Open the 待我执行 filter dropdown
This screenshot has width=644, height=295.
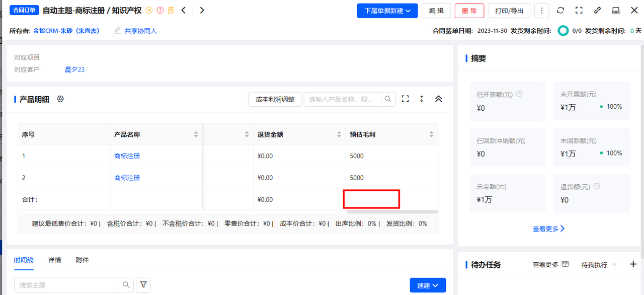tap(599, 265)
